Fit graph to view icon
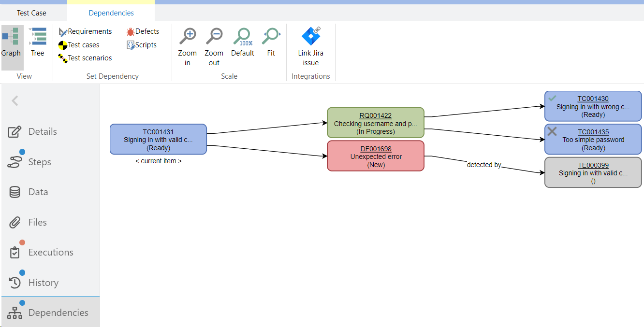The image size is (644, 327). click(x=271, y=37)
